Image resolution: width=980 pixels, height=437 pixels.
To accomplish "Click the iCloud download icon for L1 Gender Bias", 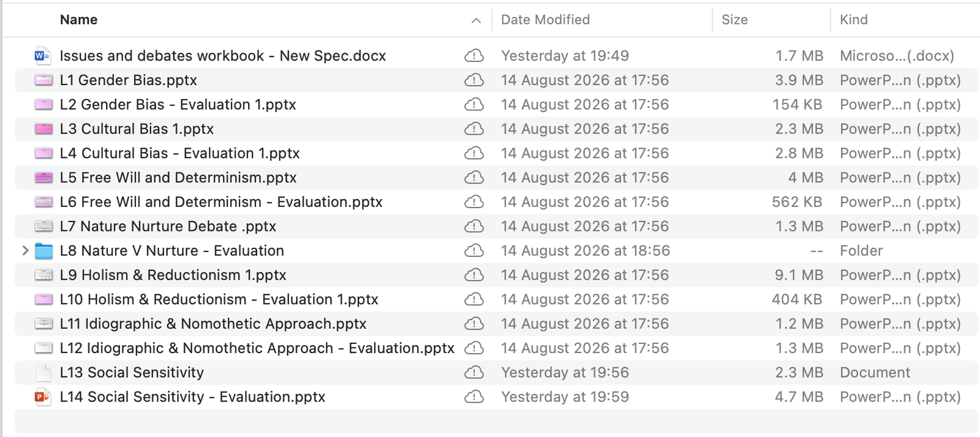I will pos(474,80).
